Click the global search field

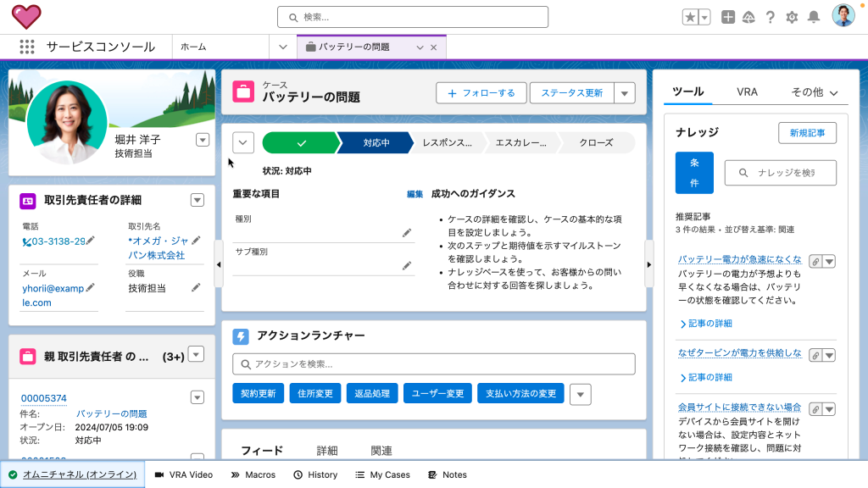tap(413, 17)
